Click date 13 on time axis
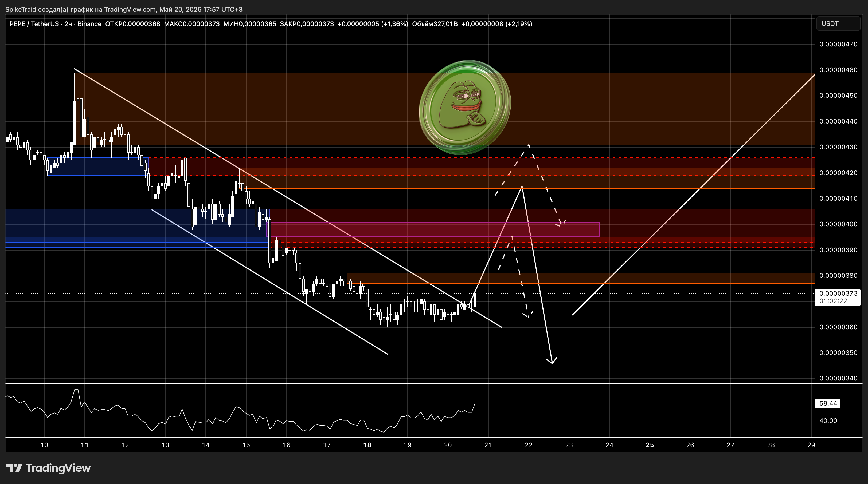Viewport: 868px width, 484px height. tap(165, 445)
